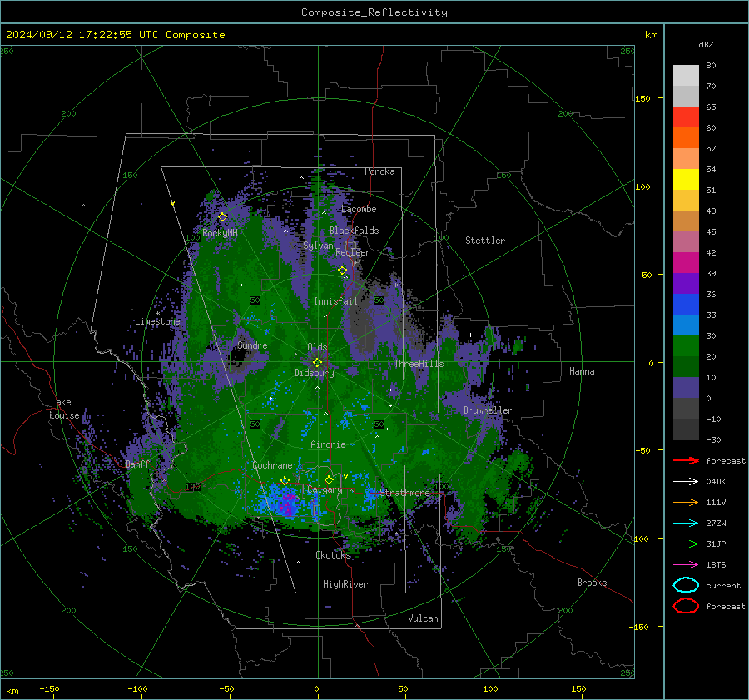This screenshot has width=749, height=700.
Task: Click the Cochrane town label
Action: [x=272, y=465]
